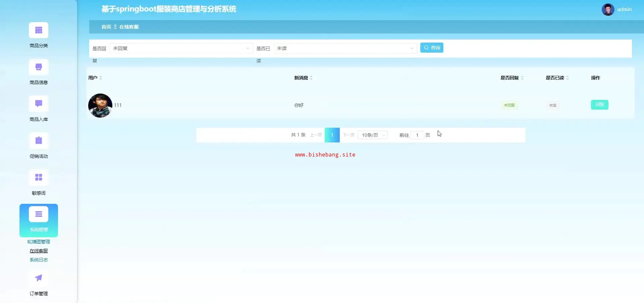Go to the 上一页 previous page
This screenshot has height=303, width=644.
(x=316, y=135)
